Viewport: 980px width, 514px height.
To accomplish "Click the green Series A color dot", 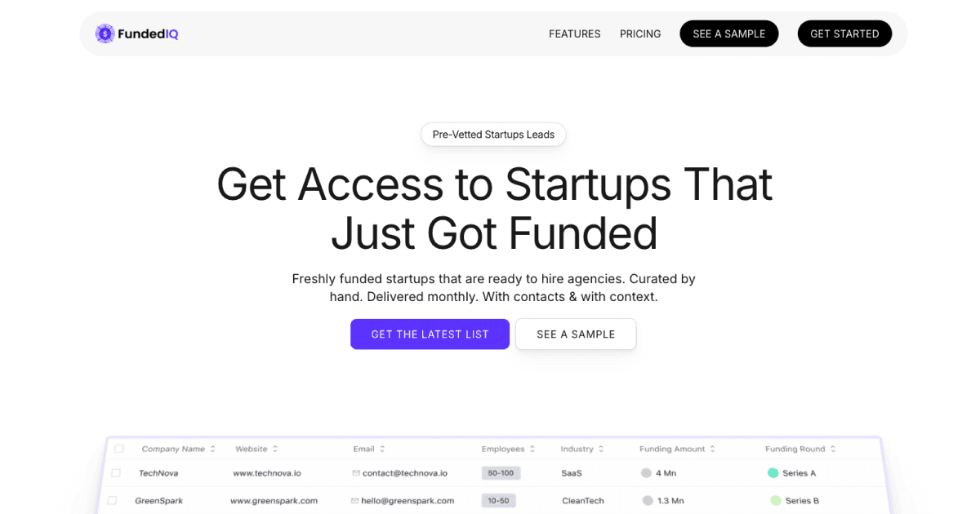I will (x=773, y=473).
